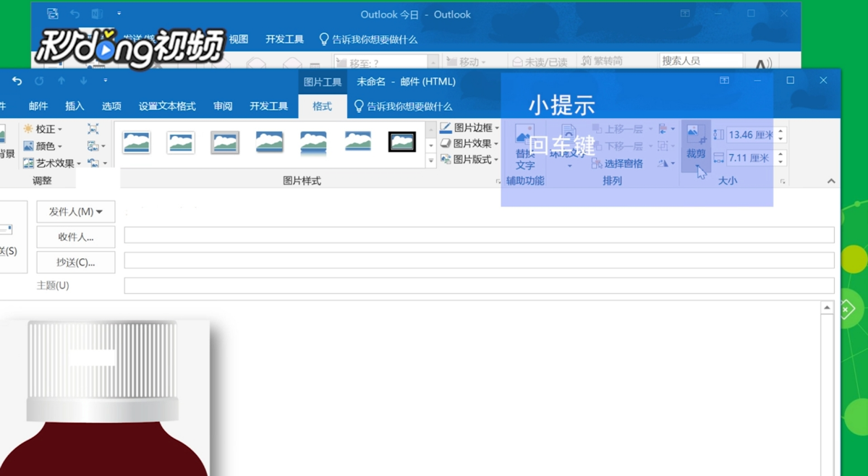Click the 主题 subject input field
The width and height of the screenshot is (868, 476).
(479, 286)
